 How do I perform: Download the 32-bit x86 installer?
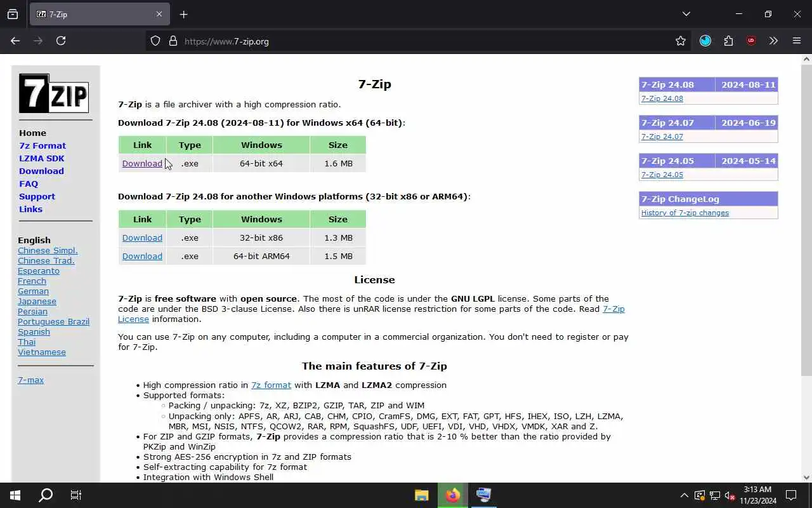tap(142, 237)
